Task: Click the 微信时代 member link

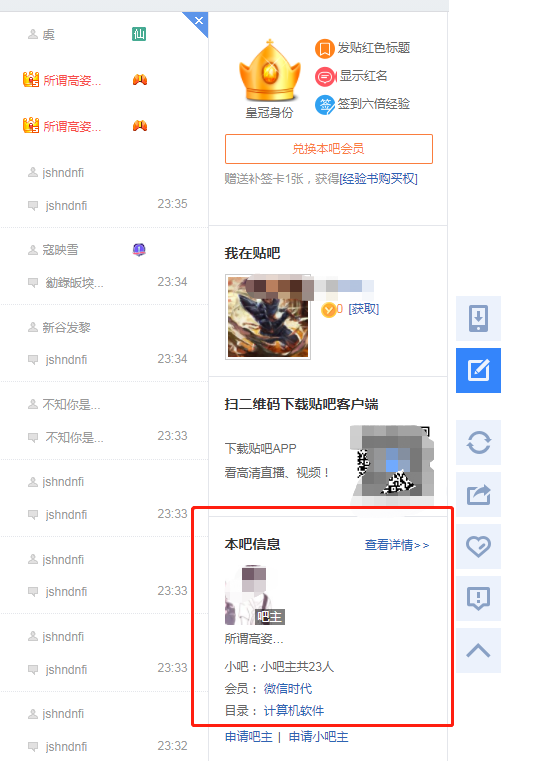Action: 288,689
